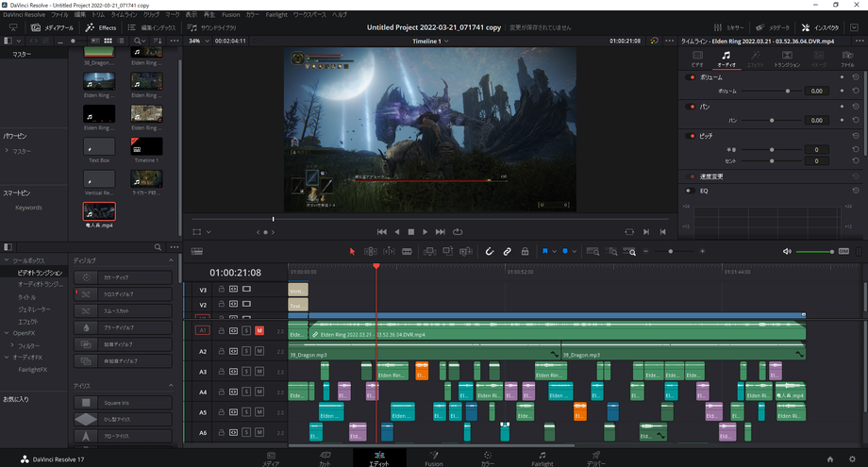
Task: Open the ファイル inspector tab
Action: pyautogui.click(x=847, y=58)
